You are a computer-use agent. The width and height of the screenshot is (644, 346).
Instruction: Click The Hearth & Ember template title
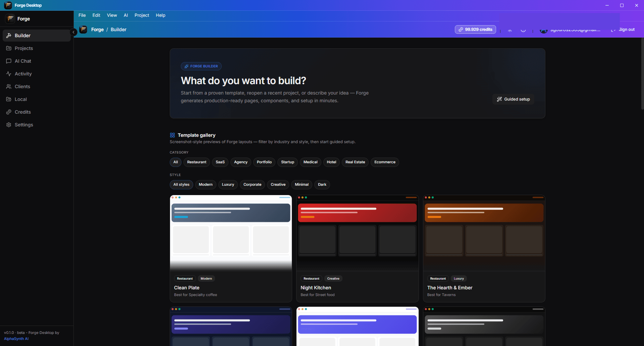(450, 288)
